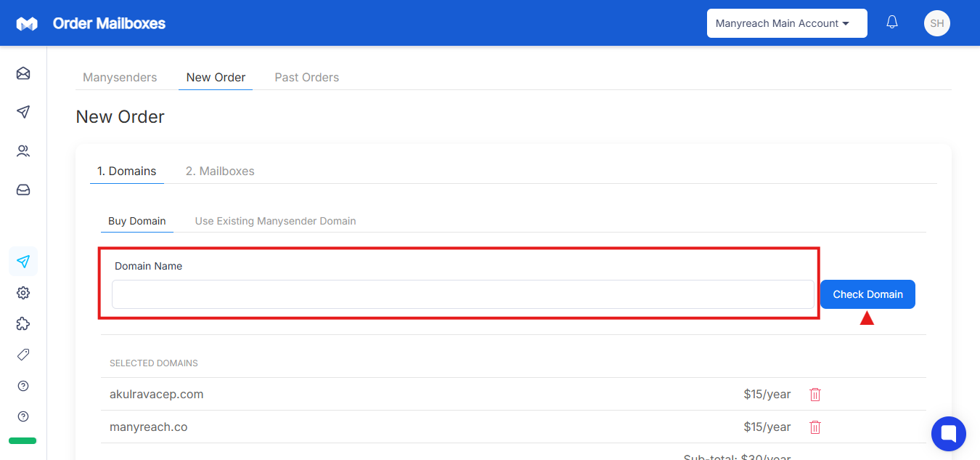Screen dimensions: 980x460
Task: Focus the Domain Name input field
Action: [463, 294]
